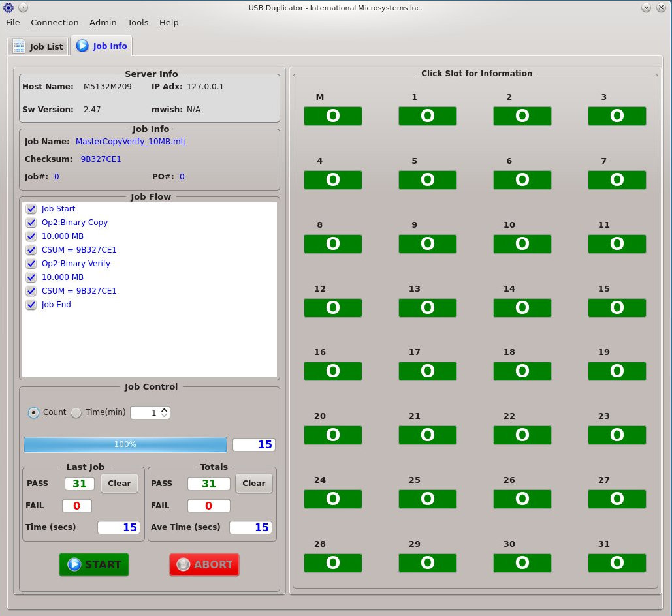Toggle the Op2:Binary Copy checkbox

point(31,223)
